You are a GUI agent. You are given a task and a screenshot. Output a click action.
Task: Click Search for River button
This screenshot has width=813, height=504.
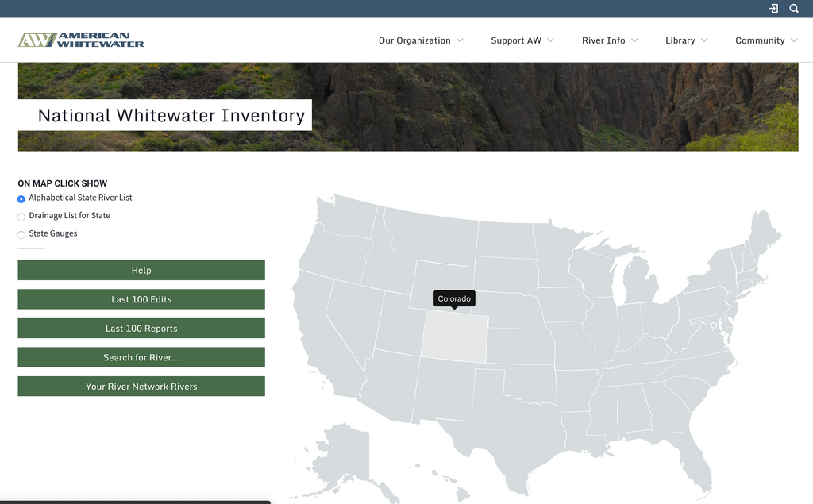[x=141, y=357]
